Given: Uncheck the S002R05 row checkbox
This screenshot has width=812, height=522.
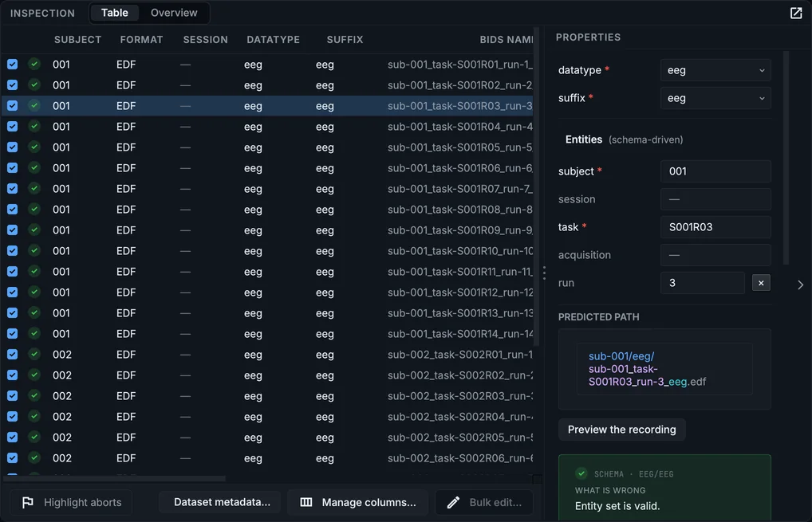Looking at the screenshot, I should [13, 438].
